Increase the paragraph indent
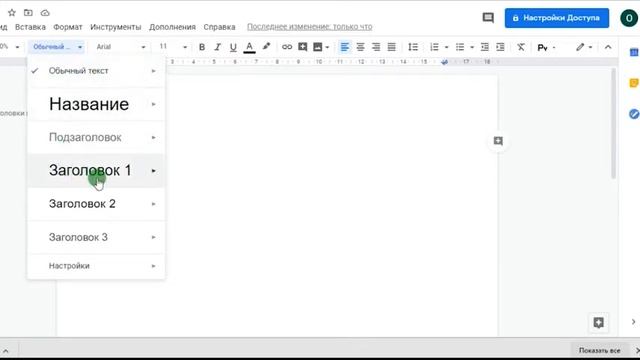The width and height of the screenshot is (640, 360). pos(500,47)
